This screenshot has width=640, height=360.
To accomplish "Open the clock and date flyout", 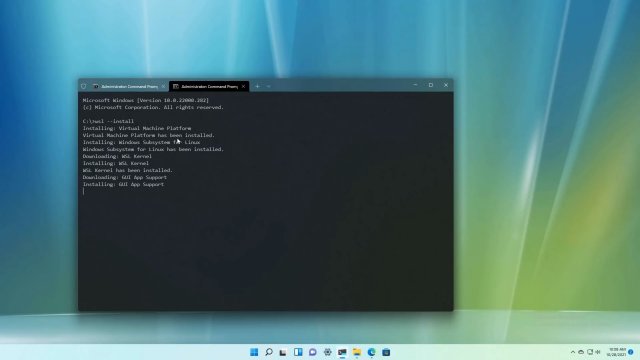I will pyautogui.click(x=616, y=352).
